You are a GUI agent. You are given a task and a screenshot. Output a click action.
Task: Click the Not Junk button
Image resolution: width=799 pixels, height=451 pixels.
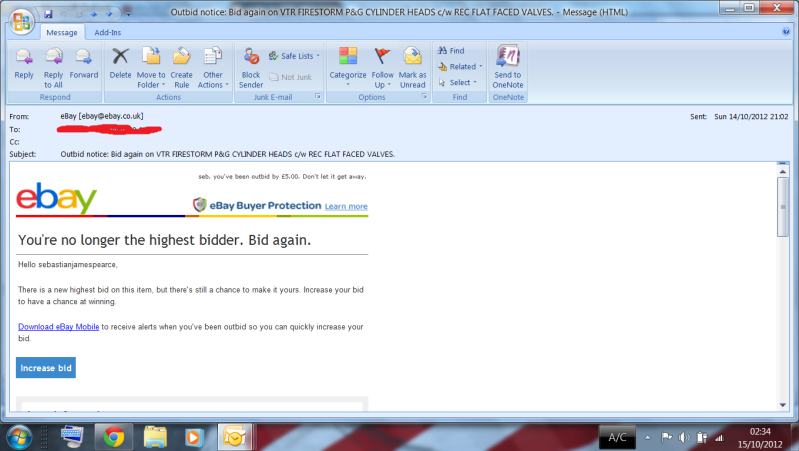point(290,77)
